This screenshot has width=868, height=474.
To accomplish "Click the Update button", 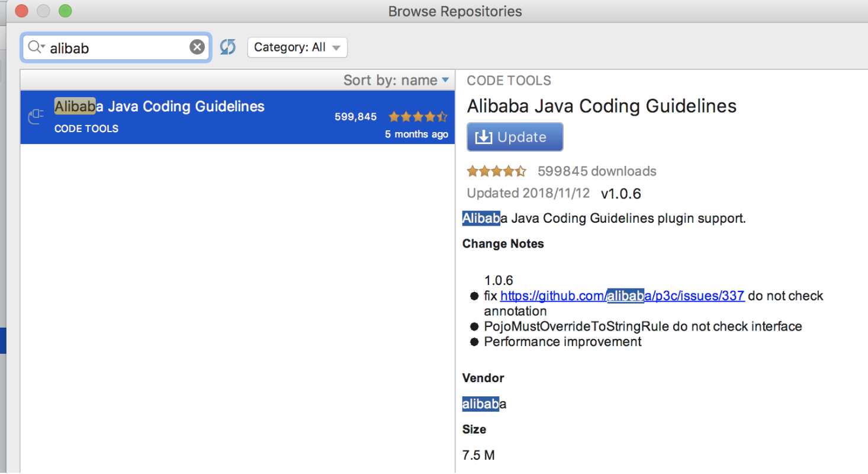I will point(515,137).
